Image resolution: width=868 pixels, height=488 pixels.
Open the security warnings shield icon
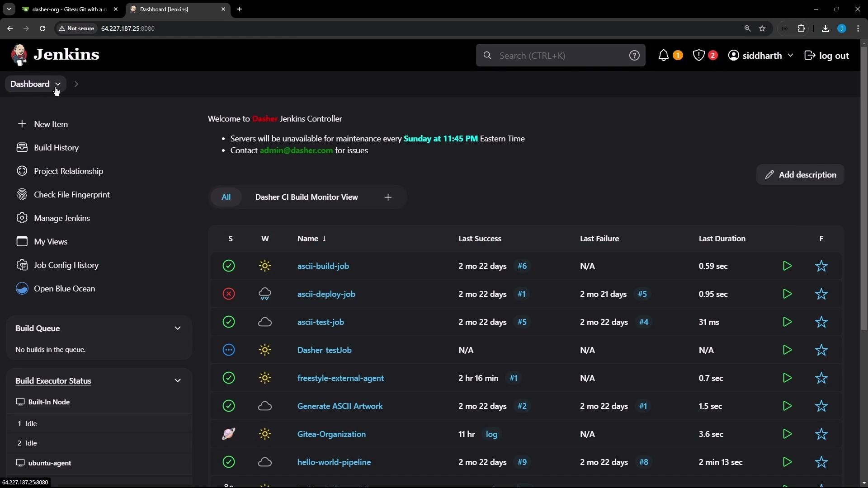click(698, 56)
